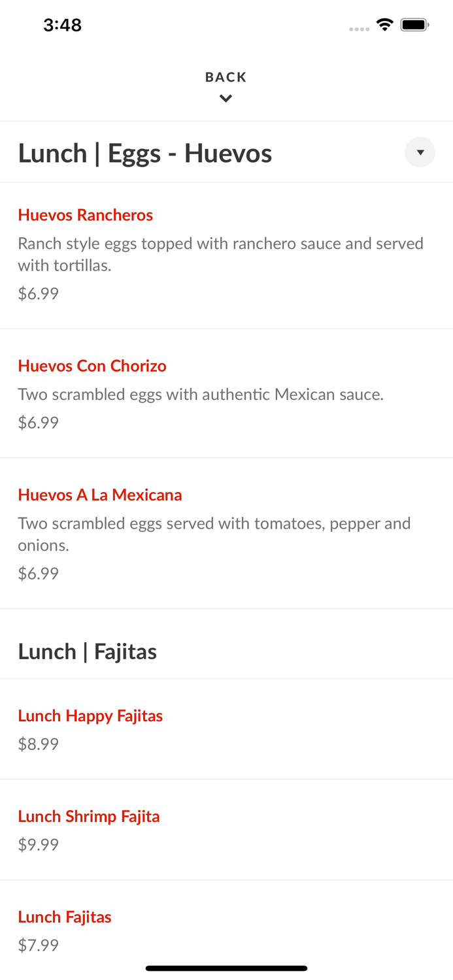Select Lunch Shrimp Fajita priced $9.99
This screenshot has width=453, height=980.
click(89, 817)
